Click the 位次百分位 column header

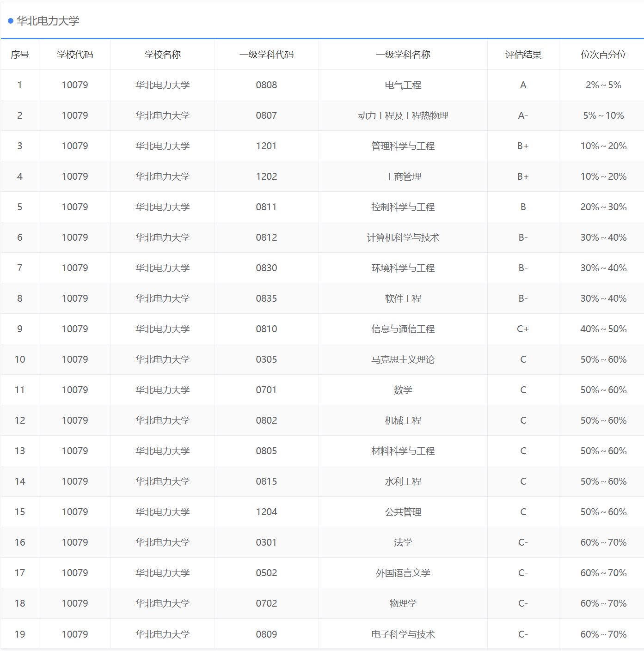coord(601,54)
